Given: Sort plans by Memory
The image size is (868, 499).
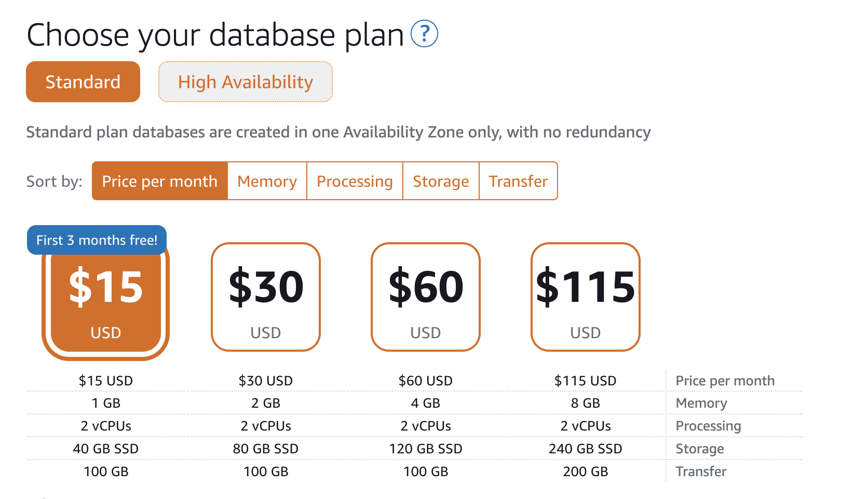Looking at the screenshot, I should tap(267, 181).
